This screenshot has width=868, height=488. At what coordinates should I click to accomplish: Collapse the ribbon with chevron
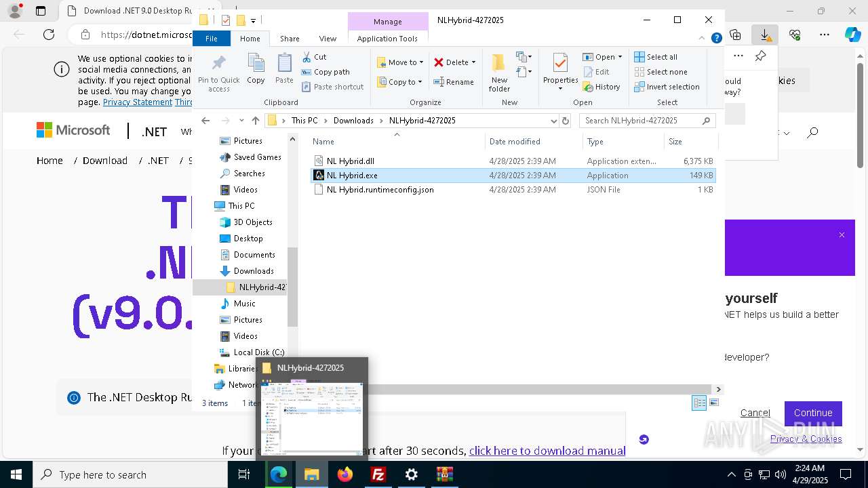[703, 39]
